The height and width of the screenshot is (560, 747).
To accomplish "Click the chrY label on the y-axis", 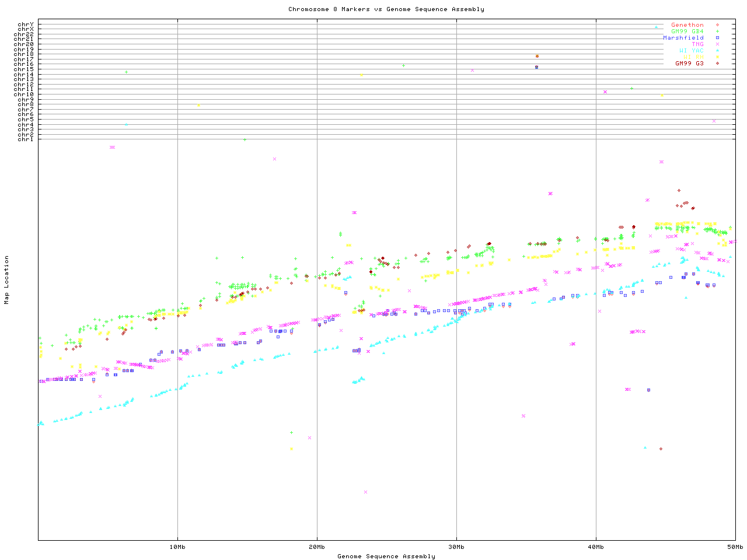I will click(26, 24).
